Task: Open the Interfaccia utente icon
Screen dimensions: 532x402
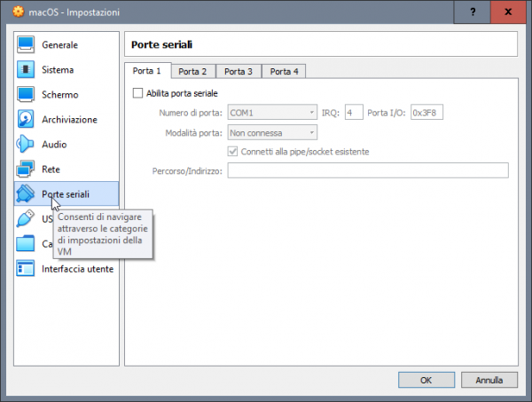Action: [26, 269]
